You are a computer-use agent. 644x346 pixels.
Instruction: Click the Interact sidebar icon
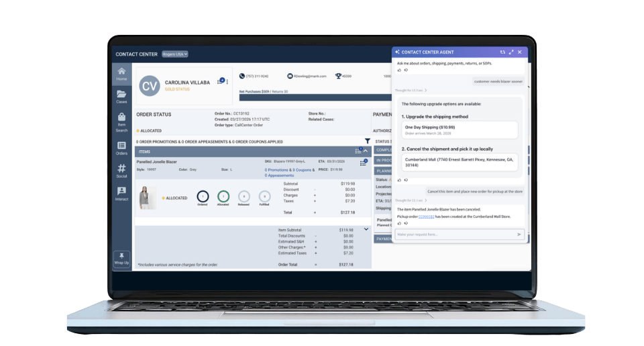coord(121,194)
